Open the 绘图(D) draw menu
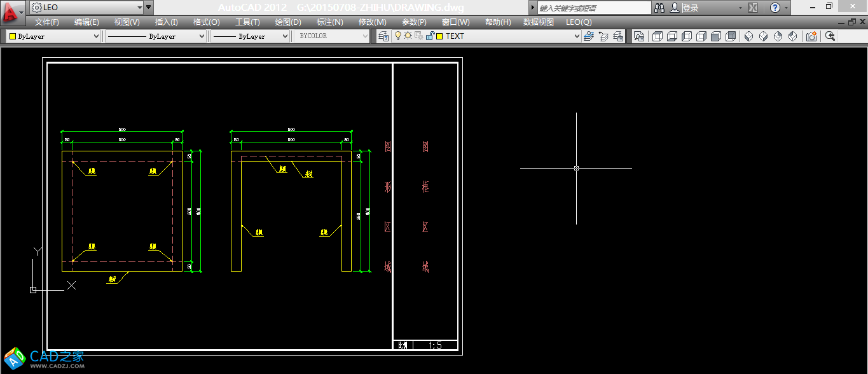 pos(288,22)
